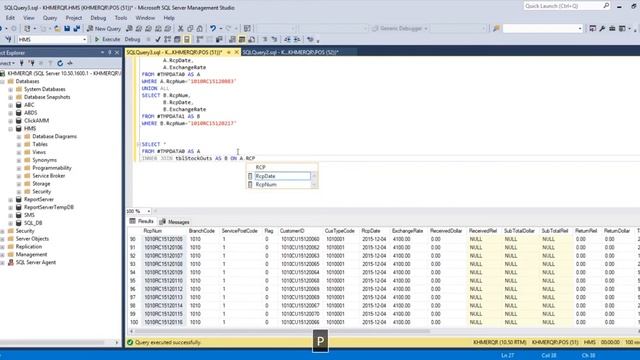Click Decrease Indent icon
This screenshot has height=360, width=640.
coord(287,40)
